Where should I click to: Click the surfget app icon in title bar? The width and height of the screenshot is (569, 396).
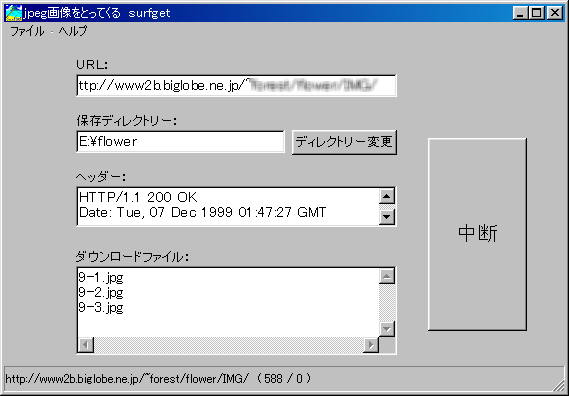(13, 13)
